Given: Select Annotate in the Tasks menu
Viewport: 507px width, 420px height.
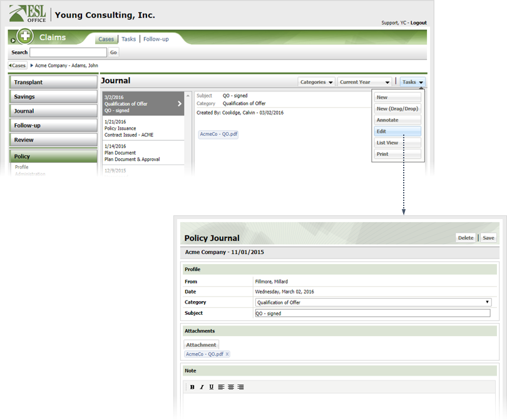Looking at the screenshot, I should click(397, 120).
